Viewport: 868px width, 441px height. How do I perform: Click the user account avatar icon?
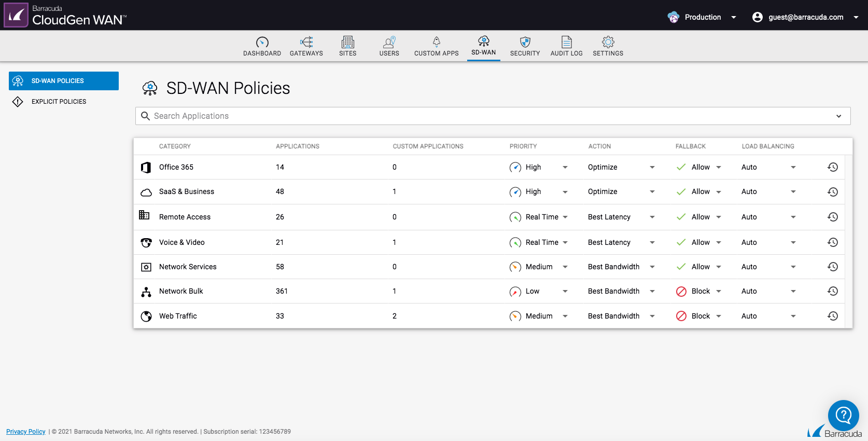click(x=758, y=17)
